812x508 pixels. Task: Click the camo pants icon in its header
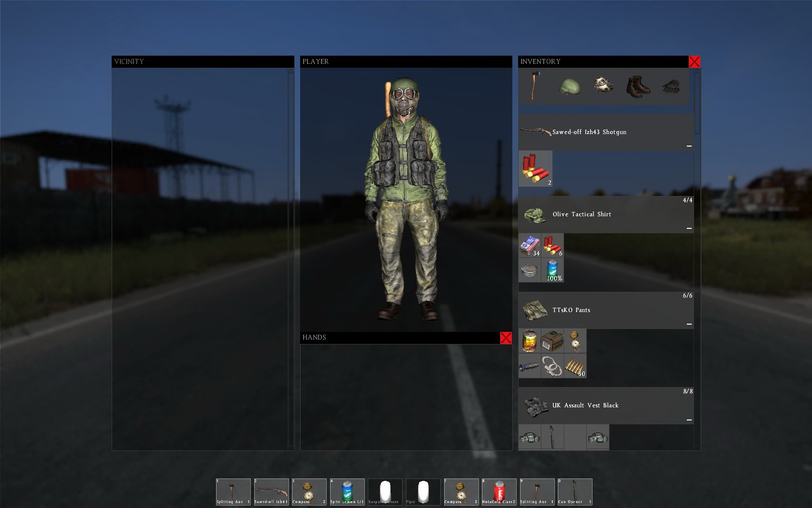tap(535, 311)
